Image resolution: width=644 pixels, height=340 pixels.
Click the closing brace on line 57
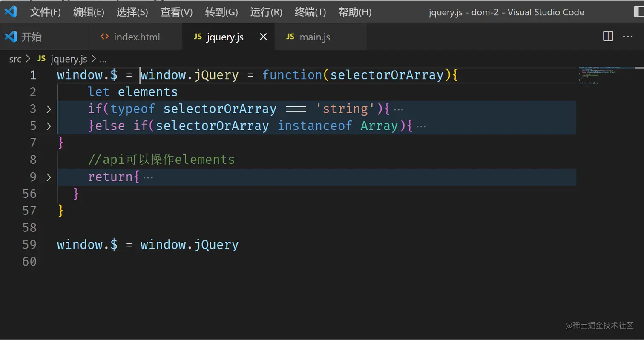(60, 211)
